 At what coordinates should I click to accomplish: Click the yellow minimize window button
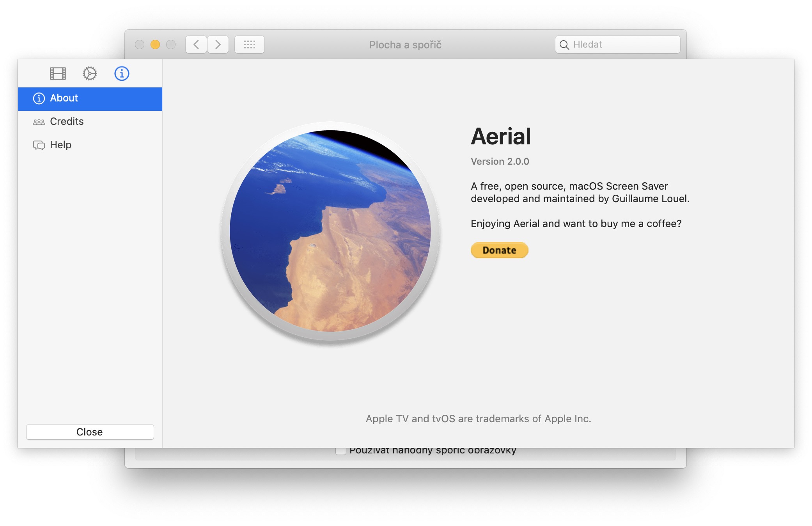point(155,44)
